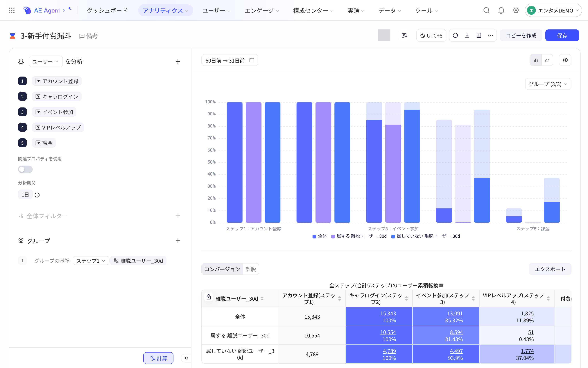
Task: Expand the アナリティクス menu
Action: (x=165, y=10)
